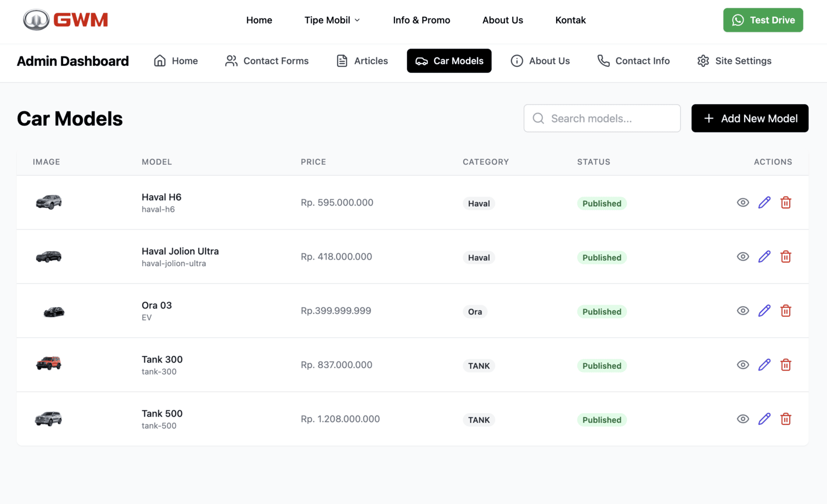Click the eye icon for Tank 300
The height and width of the screenshot is (504, 827).
tap(742, 365)
